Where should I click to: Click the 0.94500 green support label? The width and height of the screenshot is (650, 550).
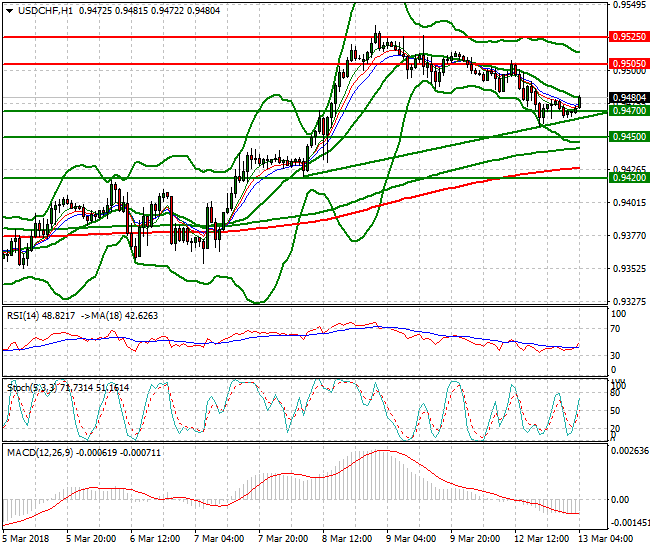click(629, 137)
